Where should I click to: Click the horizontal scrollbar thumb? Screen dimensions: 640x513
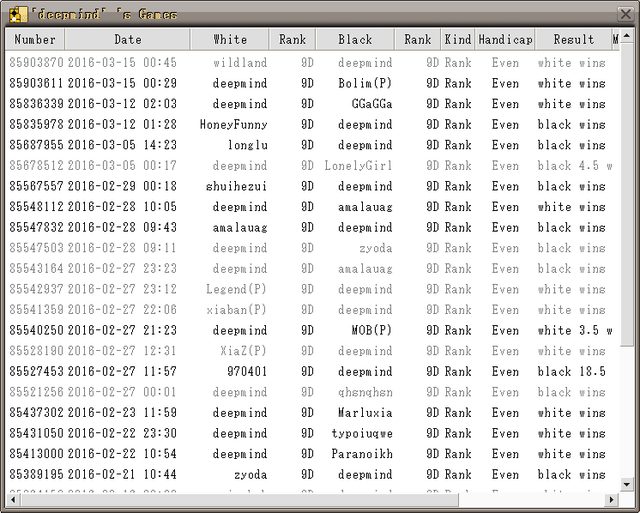[240, 500]
